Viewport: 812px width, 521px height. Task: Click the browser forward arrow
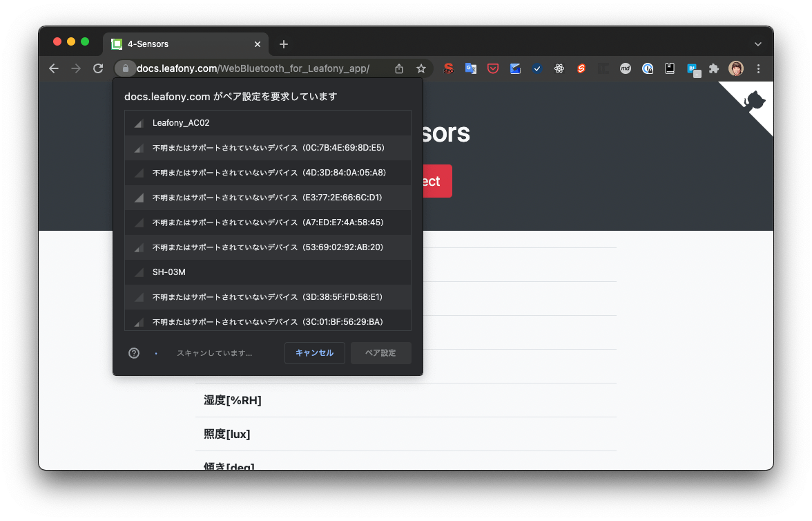tap(76, 68)
